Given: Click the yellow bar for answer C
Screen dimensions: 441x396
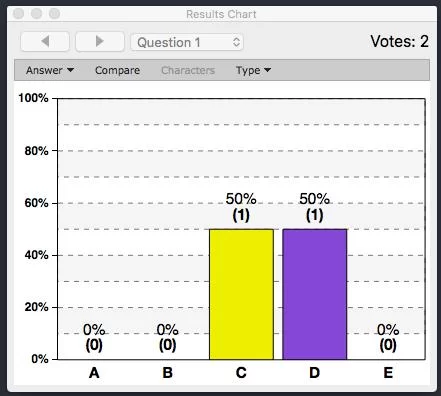Looking at the screenshot, I should (241, 294).
